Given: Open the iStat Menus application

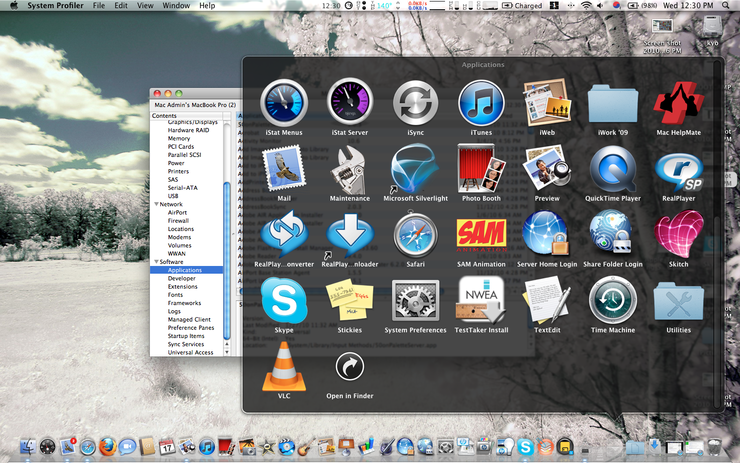Looking at the screenshot, I should [x=284, y=103].
